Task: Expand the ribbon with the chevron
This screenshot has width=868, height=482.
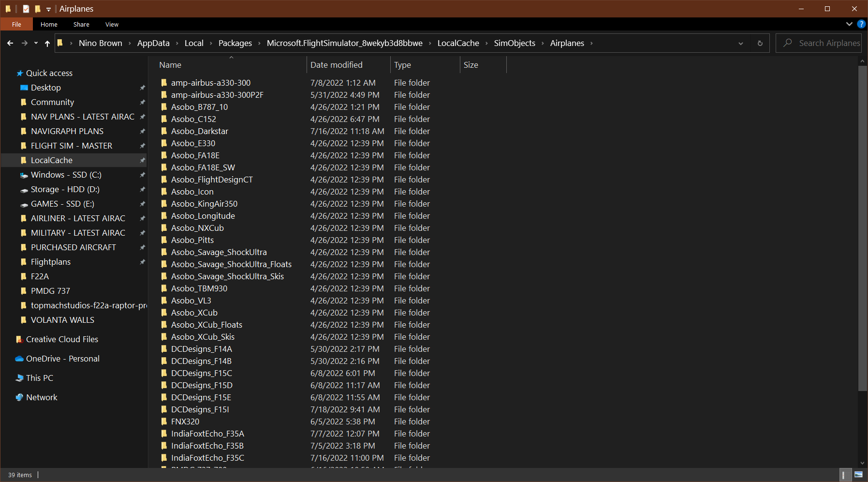Action: [849, 24]
